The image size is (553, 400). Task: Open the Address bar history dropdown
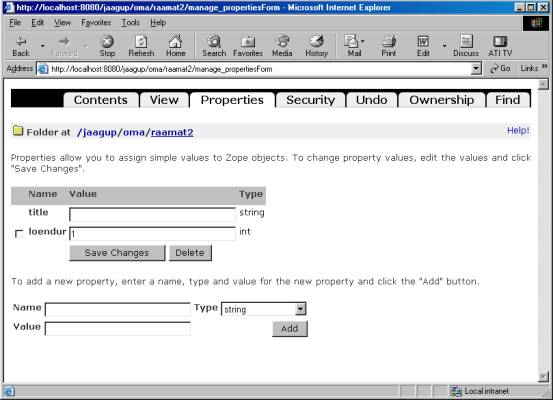476,68
